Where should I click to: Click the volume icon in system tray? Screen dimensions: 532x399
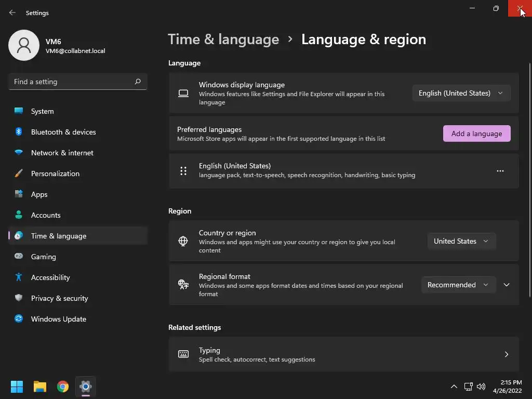(481, 387)
